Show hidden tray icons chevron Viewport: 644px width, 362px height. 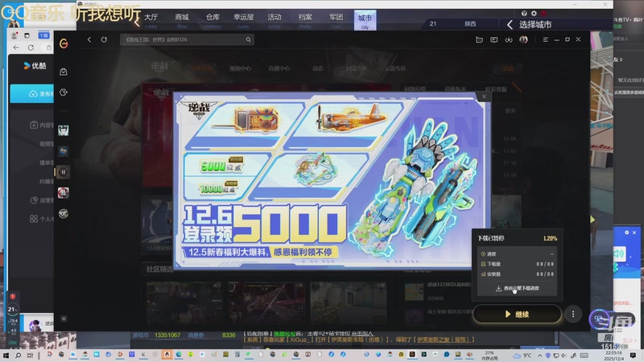coord(539,356)
